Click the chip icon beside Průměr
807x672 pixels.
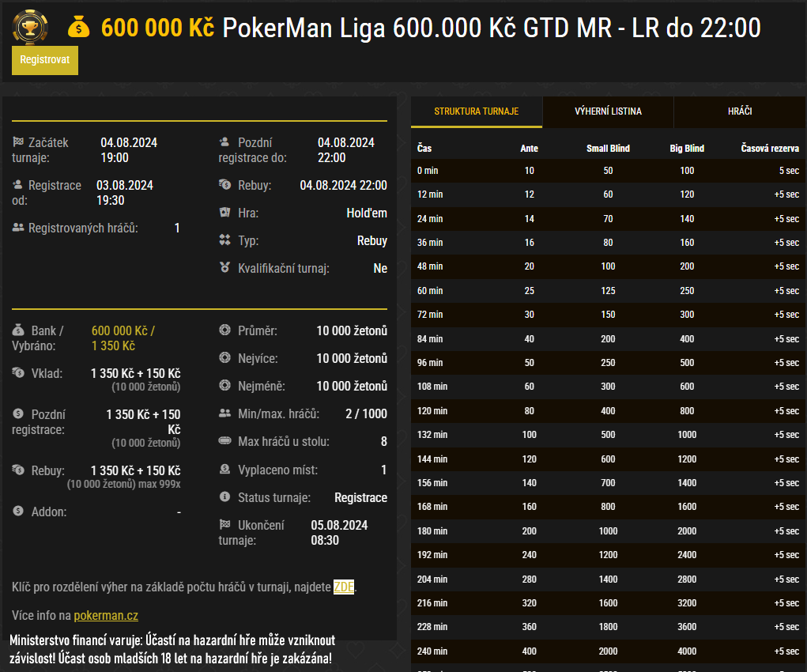click(x=224, y=330)
